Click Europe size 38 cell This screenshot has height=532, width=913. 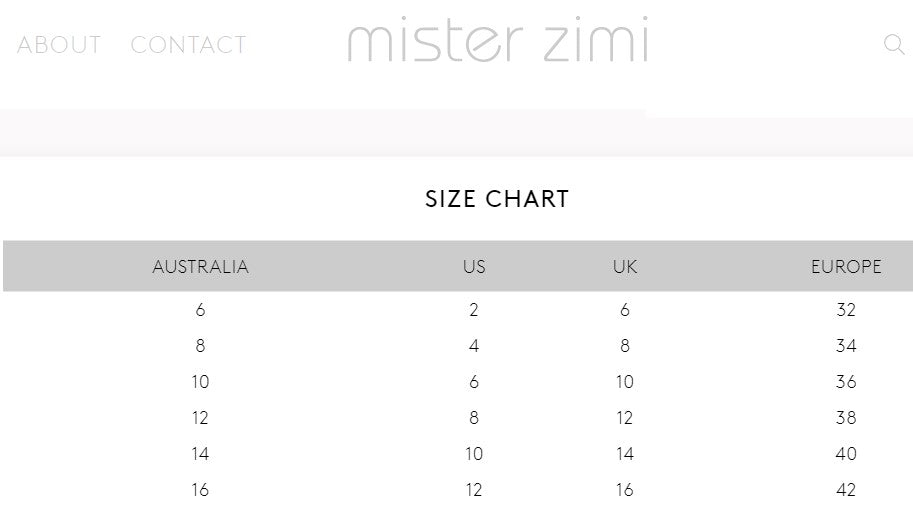tap(846, 418)
